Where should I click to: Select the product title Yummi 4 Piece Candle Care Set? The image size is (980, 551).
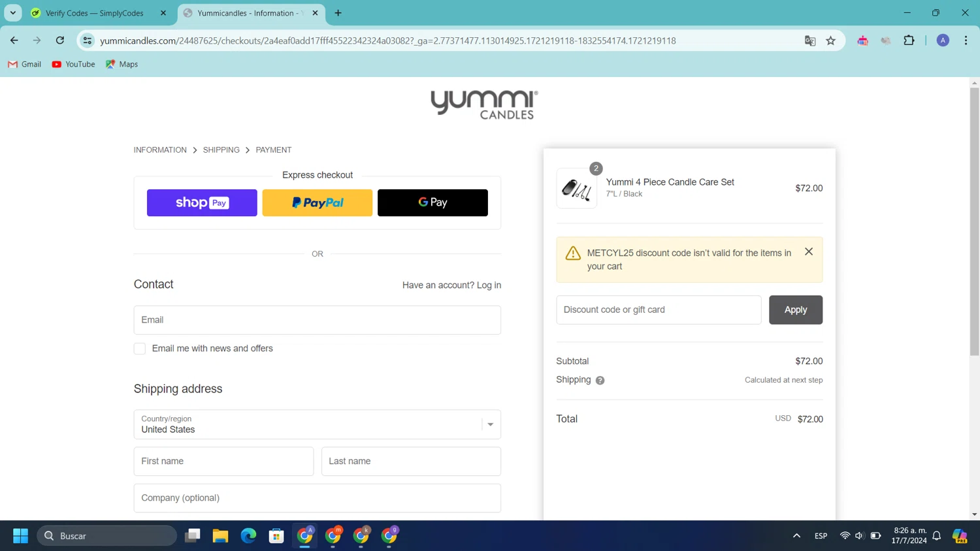pyautogui.click(x=670, y=182)
